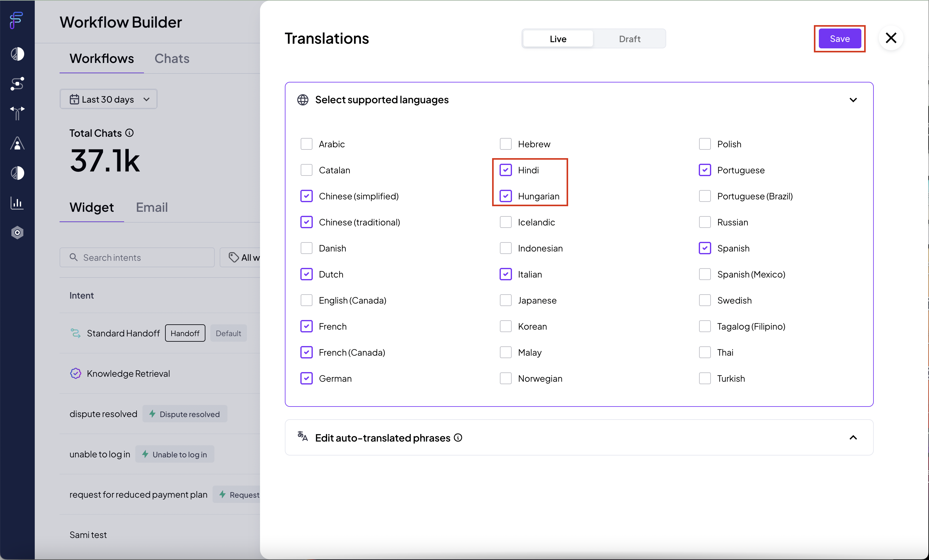Enable the Arabic language checkbox

[x=307, y=144]
